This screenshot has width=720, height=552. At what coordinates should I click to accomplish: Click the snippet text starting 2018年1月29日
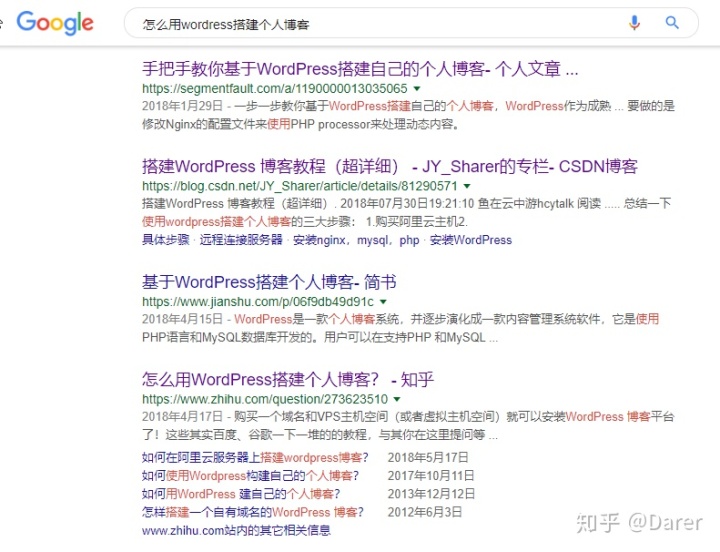pyautogui.click(x=408, y=115)
